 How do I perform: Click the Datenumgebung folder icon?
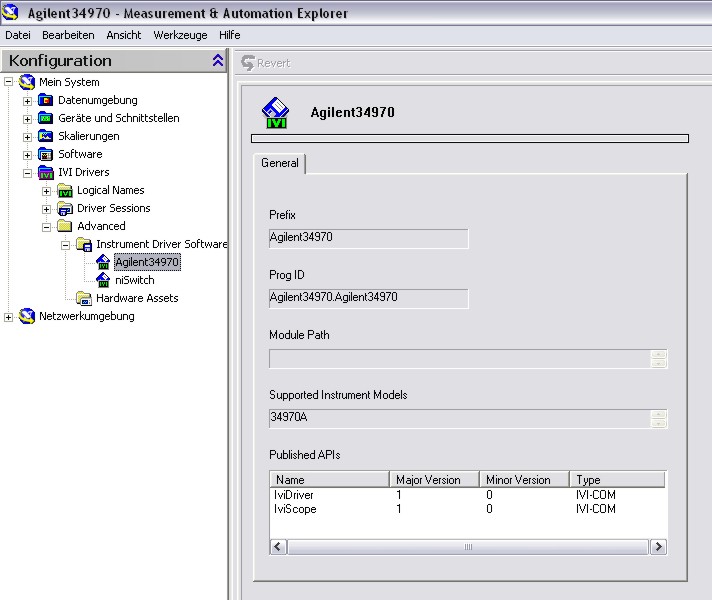(45, 100)
